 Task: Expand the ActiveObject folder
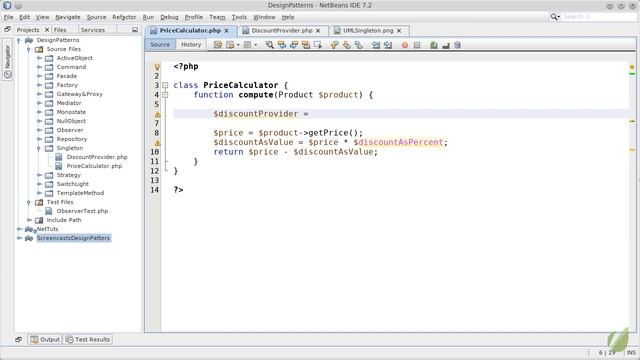(x=39, y=58)
